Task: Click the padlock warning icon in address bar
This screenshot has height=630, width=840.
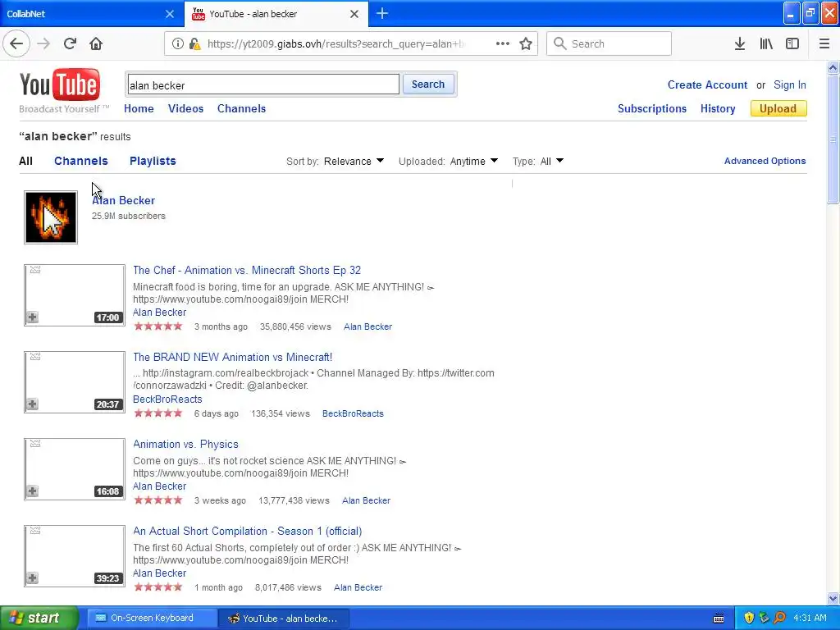Action: (194, 43)
